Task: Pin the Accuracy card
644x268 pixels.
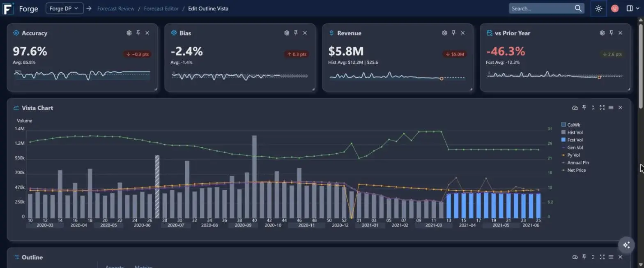Action: point(138,33)
